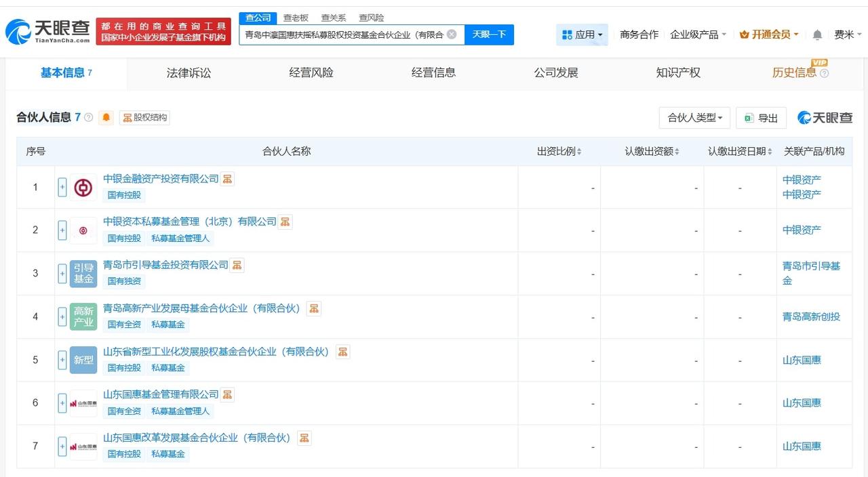Image resolution: width=868 pixels, height=477 pixels.
Task: Open the 应用 apps dropdown
Action: click(x=582, y=35)
